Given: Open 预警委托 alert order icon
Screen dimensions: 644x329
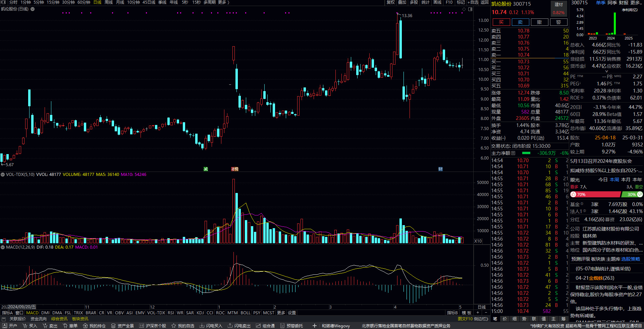Looking at the screenshot, I should (282, 326).
